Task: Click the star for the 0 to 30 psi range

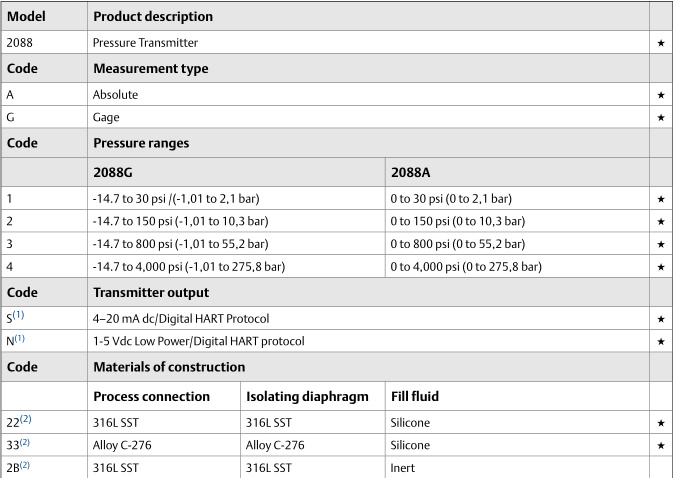Action: point(660,199)
